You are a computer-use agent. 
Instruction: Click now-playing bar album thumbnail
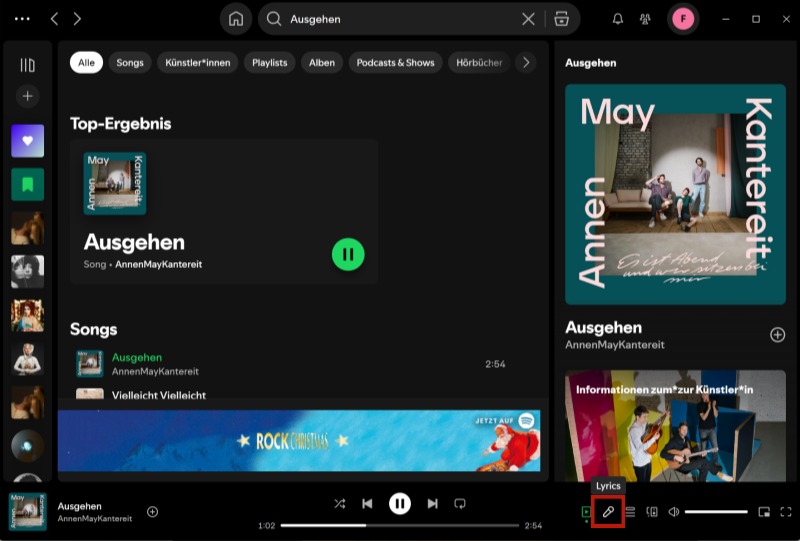point(28,511)
